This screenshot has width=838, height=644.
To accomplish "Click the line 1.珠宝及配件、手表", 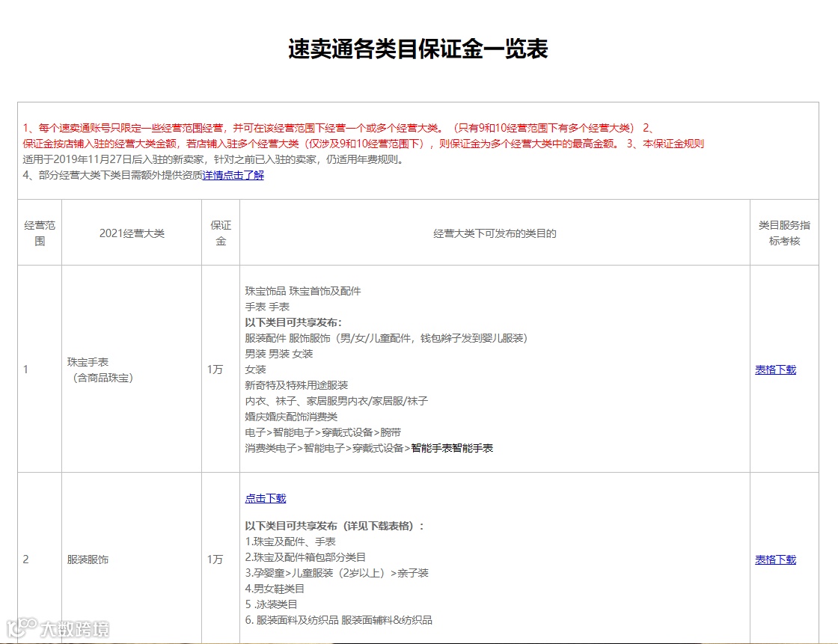I will point(290,542).
